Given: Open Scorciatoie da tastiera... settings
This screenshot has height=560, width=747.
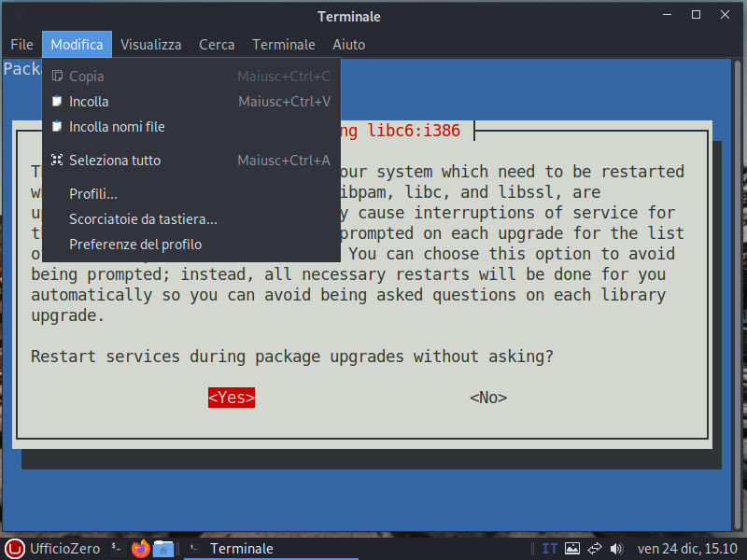Looking at the screenshot, I should pyautogui.click(x=143, y=219).
